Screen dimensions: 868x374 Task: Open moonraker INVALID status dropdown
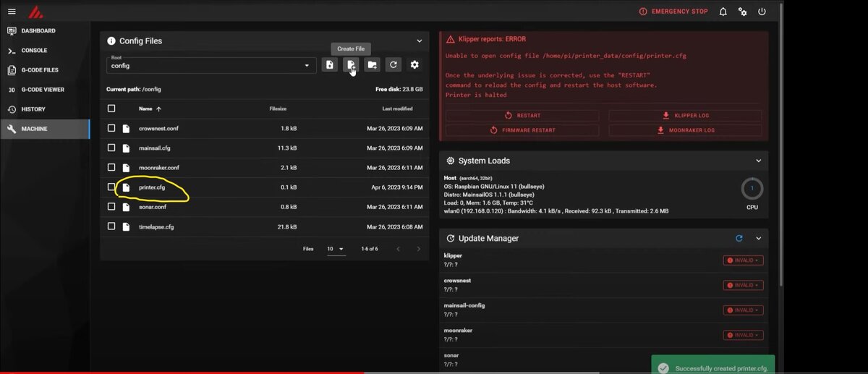click(x=743, y=335)
